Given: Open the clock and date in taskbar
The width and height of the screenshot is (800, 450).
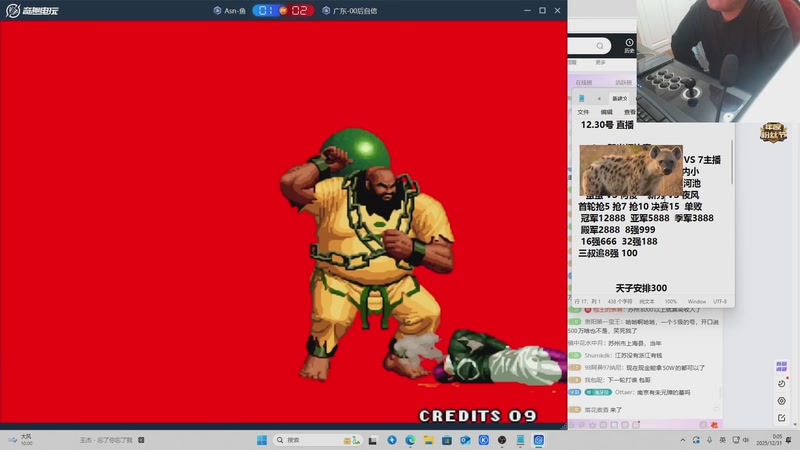Looking at the screenshot, I should click(769, 440).
